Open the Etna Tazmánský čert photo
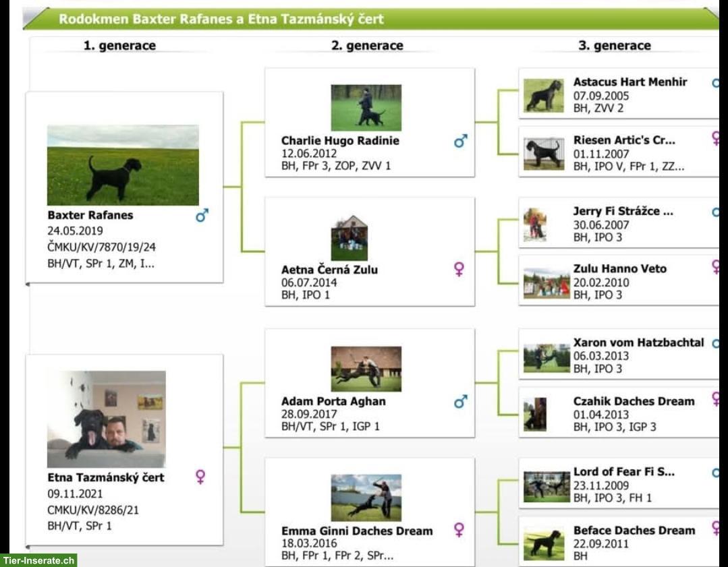Image resolution: width=728 pixels, height=567 pixels. 106,419
